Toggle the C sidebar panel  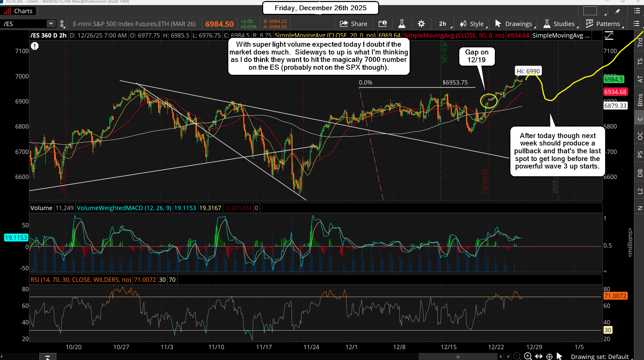(x=640, y=118)
